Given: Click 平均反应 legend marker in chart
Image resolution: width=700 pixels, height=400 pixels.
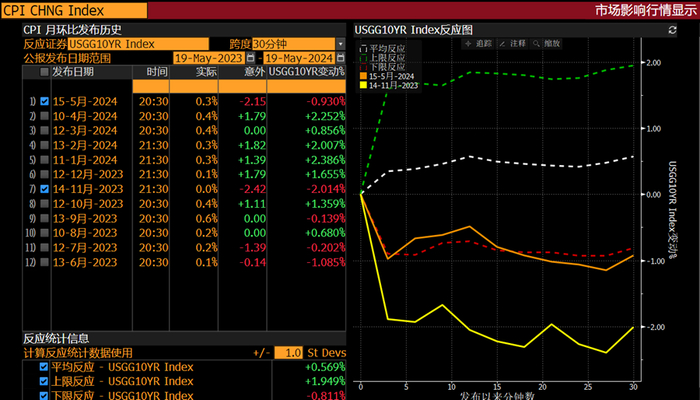Looking at the screenshot, I should [362, 47].
